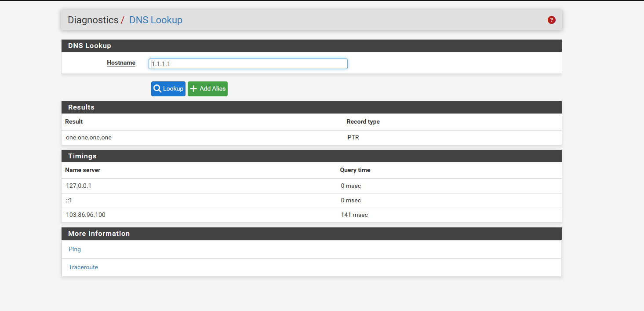
Task: Click the 0 msec value for ::1
Action: pos(351,200)
